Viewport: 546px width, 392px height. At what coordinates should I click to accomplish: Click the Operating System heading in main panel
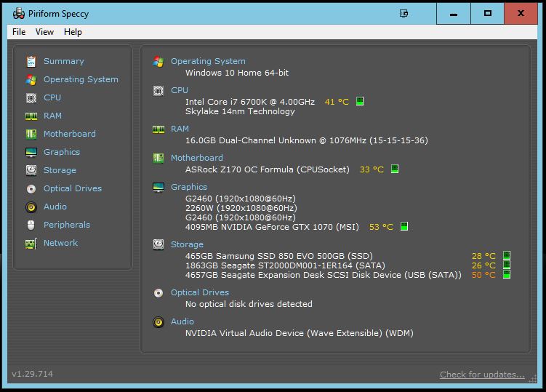click(208, 61)
